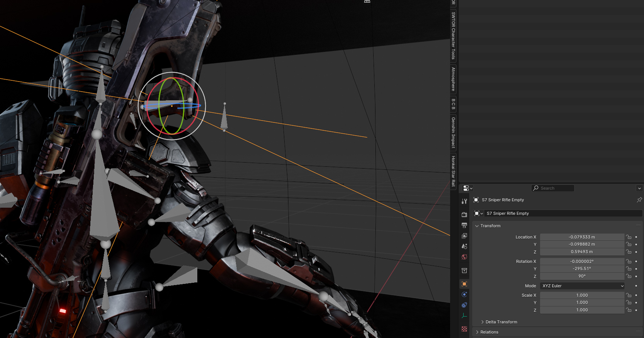Open the SWTOR Character Tools sidebar tab
This screenshot has width=644, height=338.
point(453,36)
